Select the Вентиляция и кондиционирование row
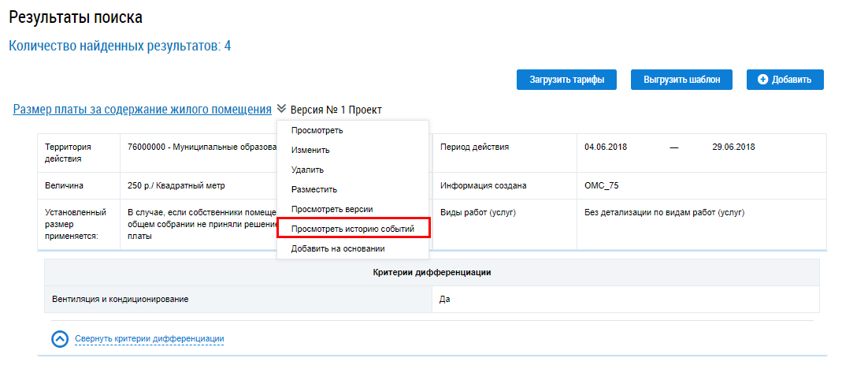This screenshot has width=868, height=373. pyautogui.click(x=121, y=300)
